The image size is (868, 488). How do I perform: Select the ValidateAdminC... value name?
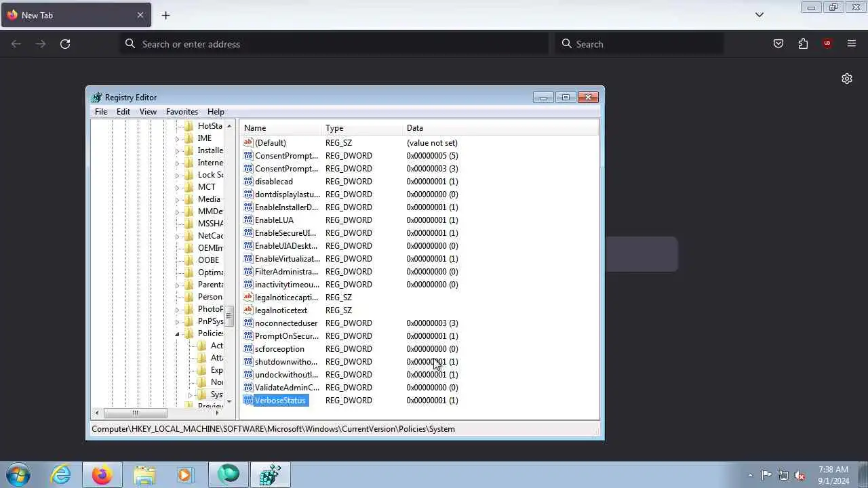[x=287, y=388]
